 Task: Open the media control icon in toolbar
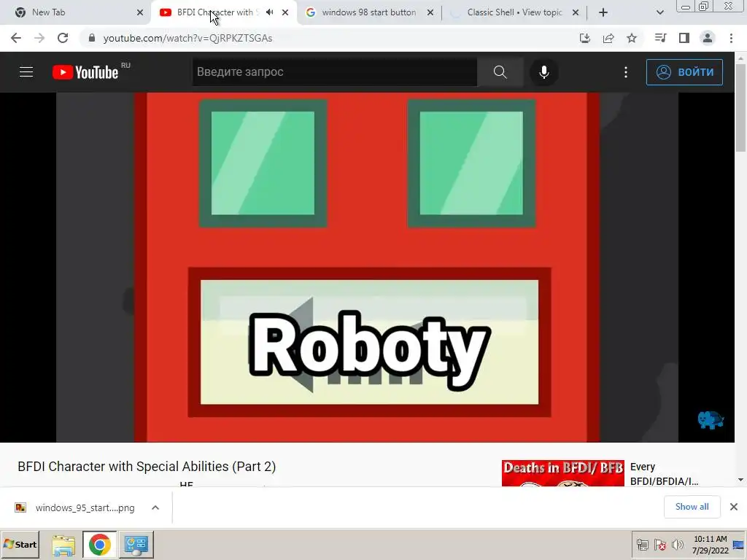(x=660, y=38)
